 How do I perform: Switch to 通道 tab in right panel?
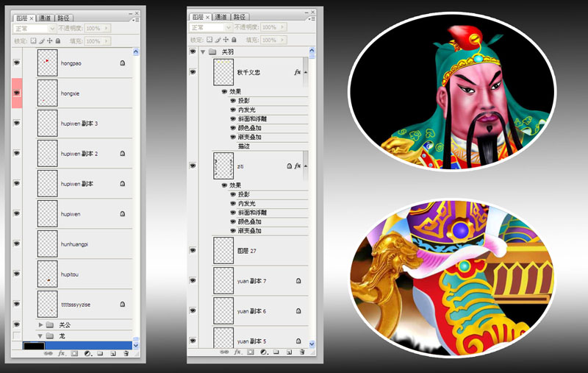pos(221,17)
